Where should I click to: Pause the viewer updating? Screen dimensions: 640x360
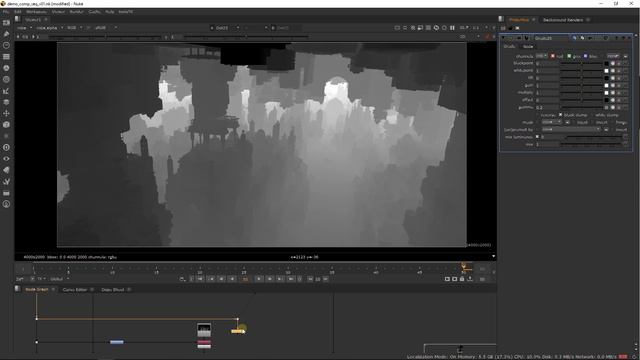[x=452, y=28]
